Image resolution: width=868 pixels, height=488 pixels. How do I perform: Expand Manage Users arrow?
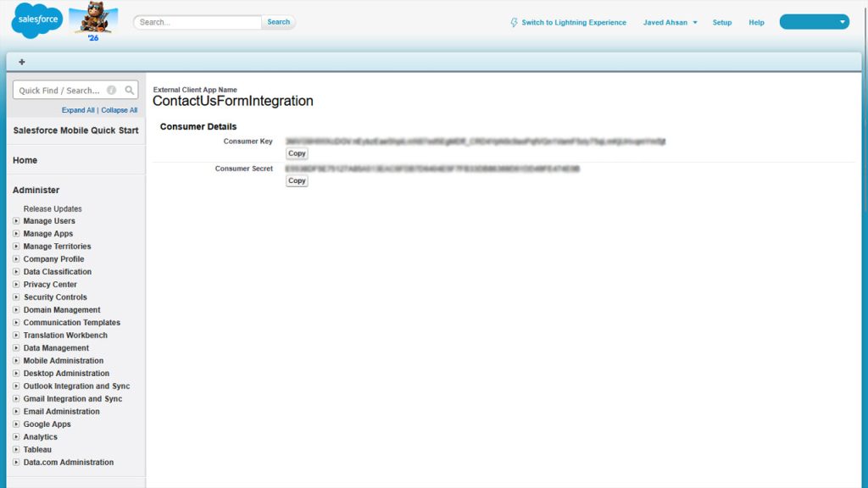coord(16,221)
